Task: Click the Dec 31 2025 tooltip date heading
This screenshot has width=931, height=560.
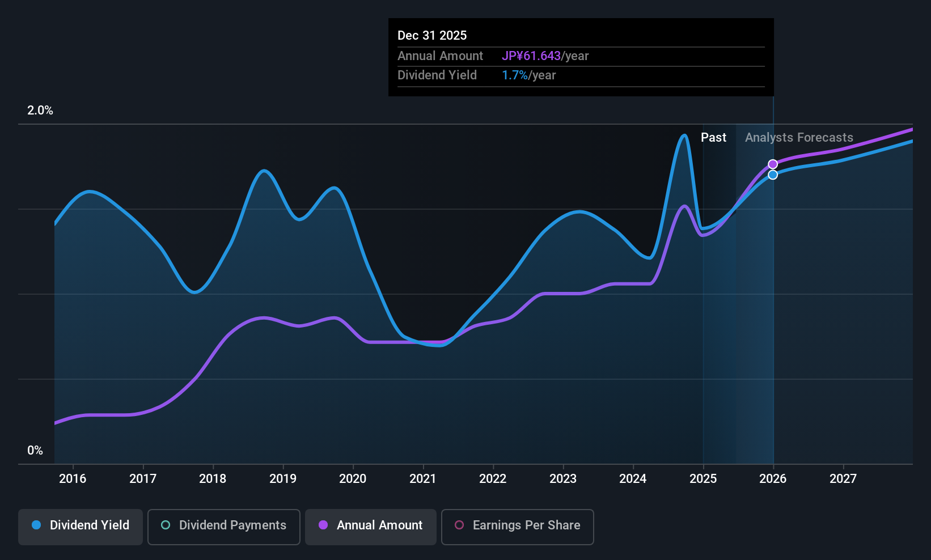Action: [432, 36]
